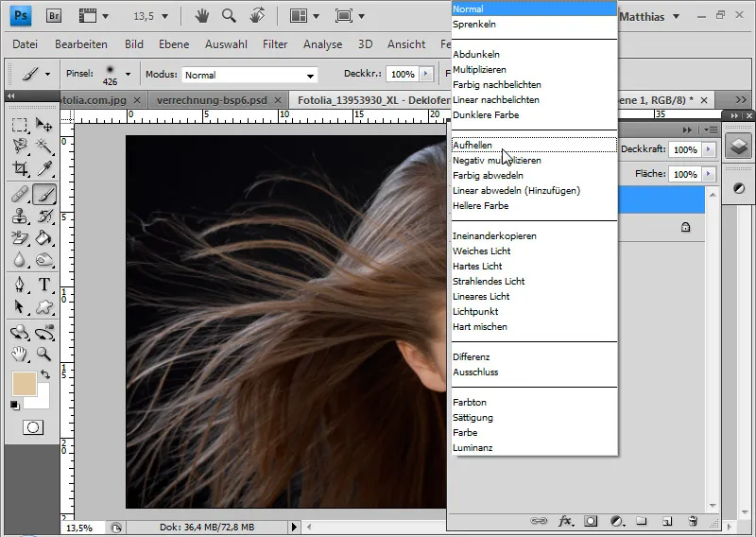Screen dimensions: 756x537
Task: Select the Brush tool in toolbox
Action: [44, 195]
